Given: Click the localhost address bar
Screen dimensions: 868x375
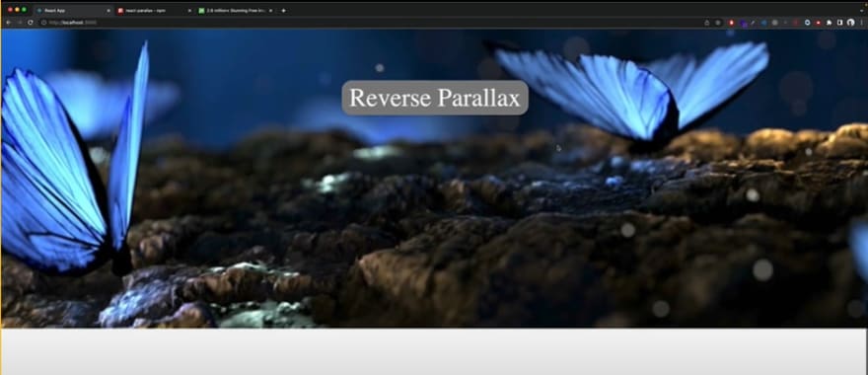Looking at the screenshot, I should click(382, 22).
